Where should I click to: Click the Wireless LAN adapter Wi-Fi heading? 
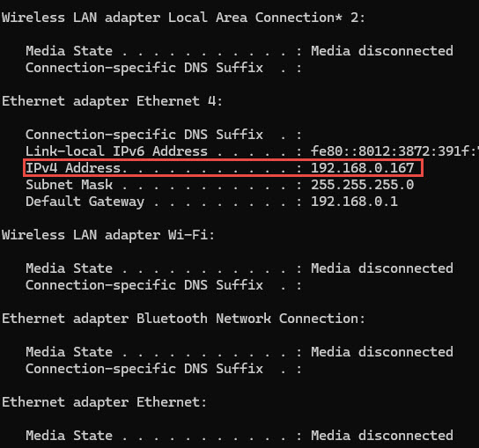[108, 235]
